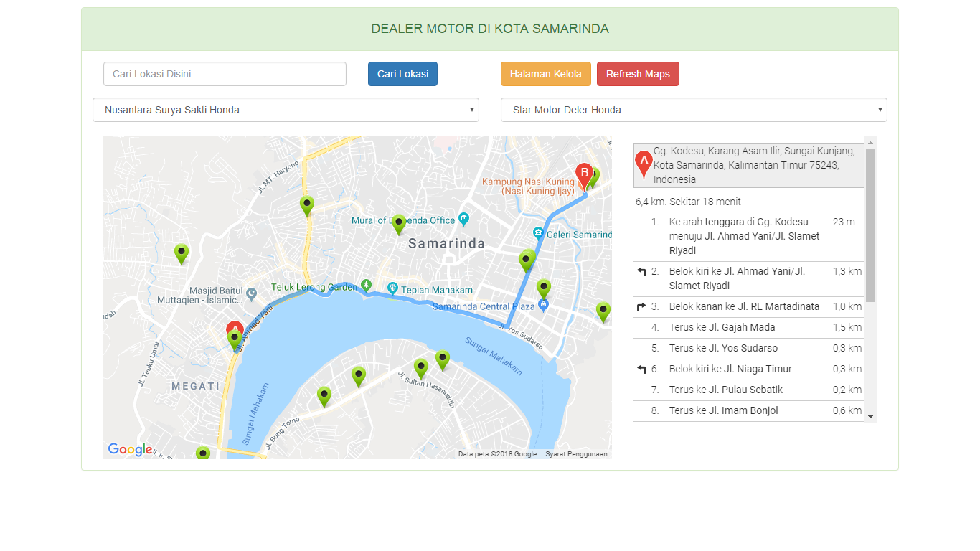Open the Star Motor Deler Honda dropdown
The width and height of the screenshot is (980, 551).
pyautogui.click(x=693, y=110)
